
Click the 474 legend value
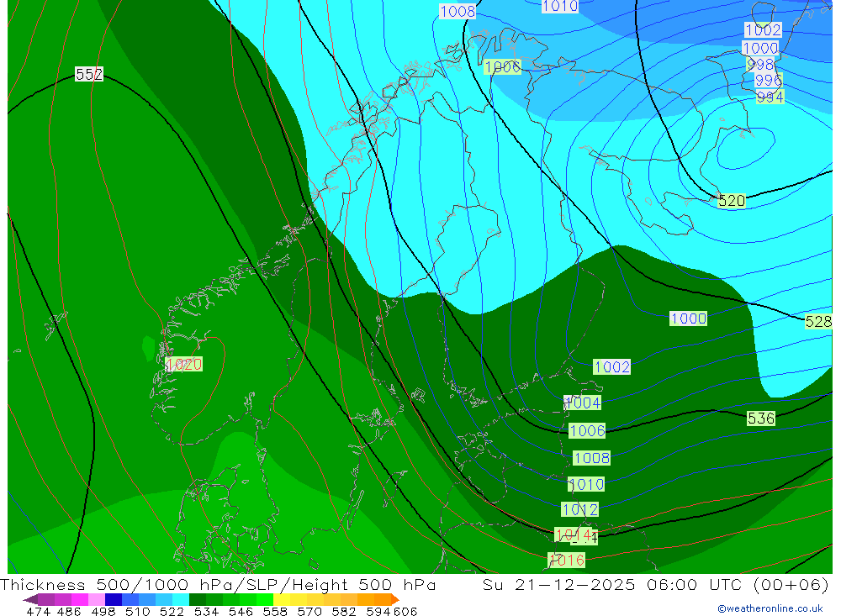click(38, 611)
